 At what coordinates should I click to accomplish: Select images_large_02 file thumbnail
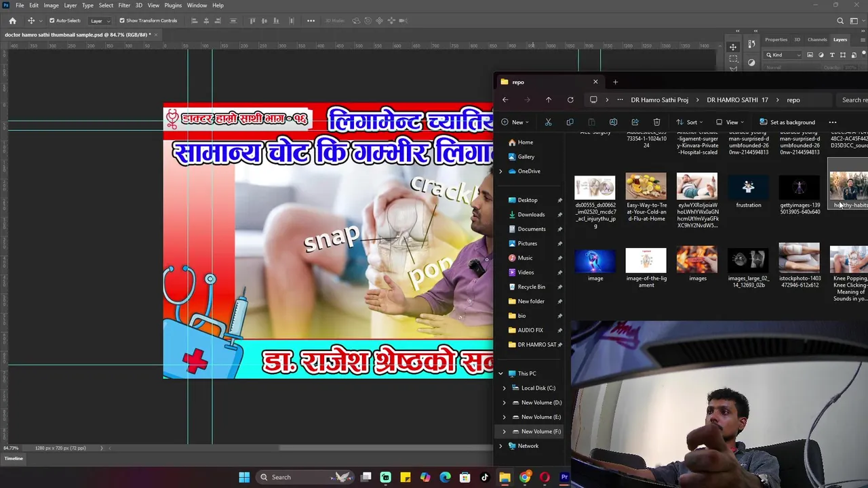tap(749, 260)
